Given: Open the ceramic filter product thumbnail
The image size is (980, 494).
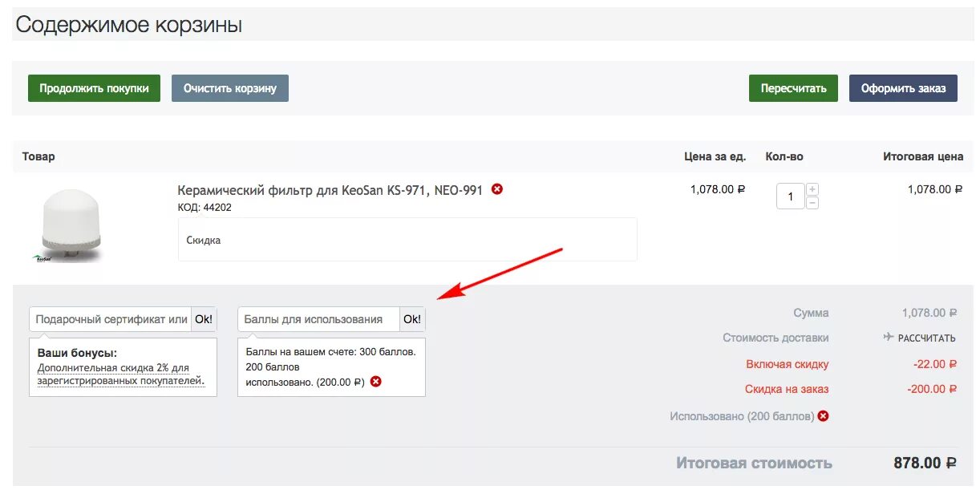Looking at the screenshot, I should (x=68, y=224).
